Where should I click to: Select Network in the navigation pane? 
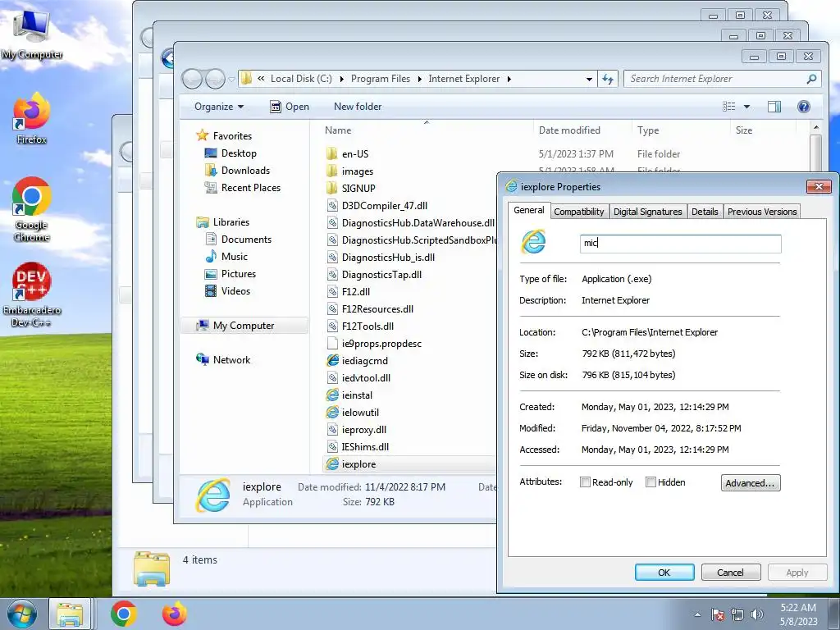coord(231,360)
